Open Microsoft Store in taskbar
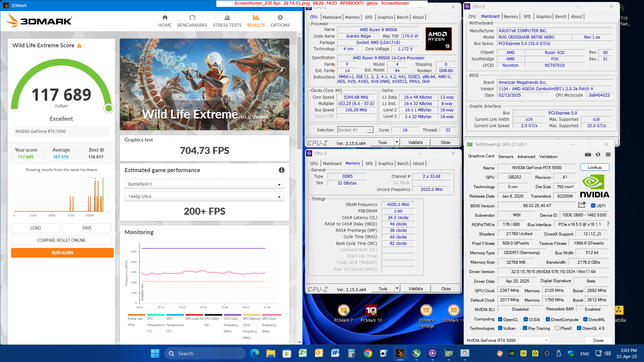Viewport: 644px width, 362px height. [287, 353]
